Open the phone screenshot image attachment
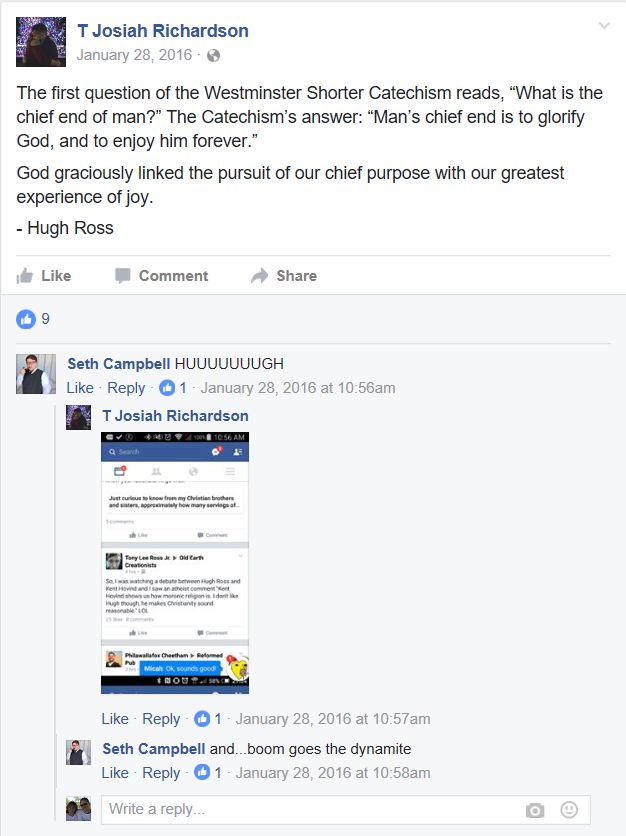This screenshot has height=836, width=626. tap(175, 562)
